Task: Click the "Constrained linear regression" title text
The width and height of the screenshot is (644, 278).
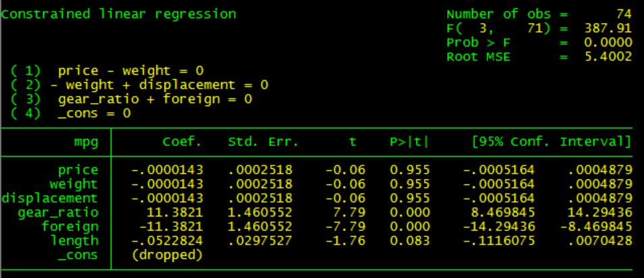Action: [119, 13]
